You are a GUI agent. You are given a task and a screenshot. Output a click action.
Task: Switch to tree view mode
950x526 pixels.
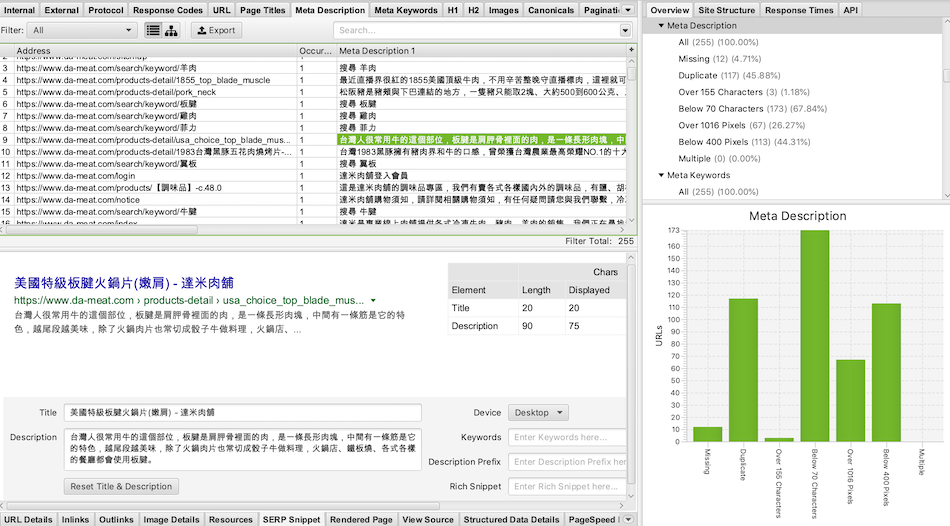(x=171, y=30)
